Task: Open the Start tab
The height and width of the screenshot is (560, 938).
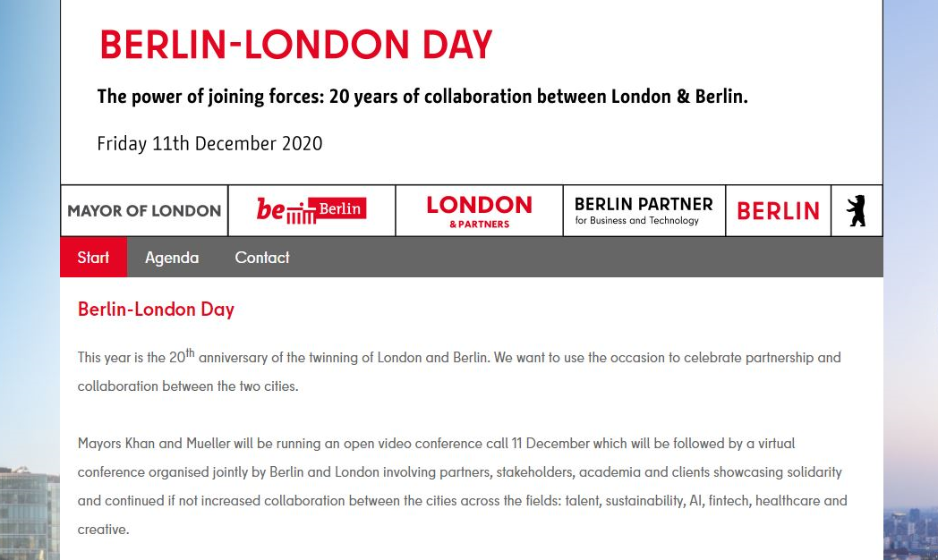Action: coord(93,257)
